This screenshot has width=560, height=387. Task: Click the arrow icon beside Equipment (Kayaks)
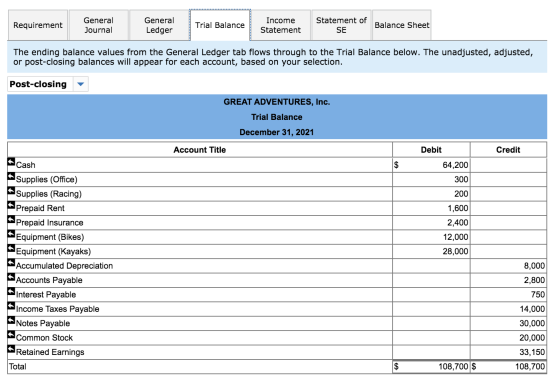[11, 248]
